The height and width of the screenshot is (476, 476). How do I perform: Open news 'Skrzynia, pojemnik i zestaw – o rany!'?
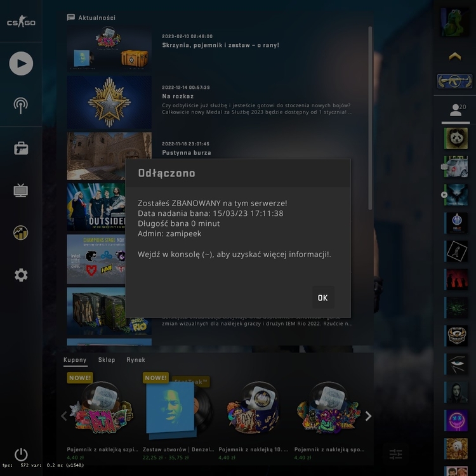coord(220,45)
